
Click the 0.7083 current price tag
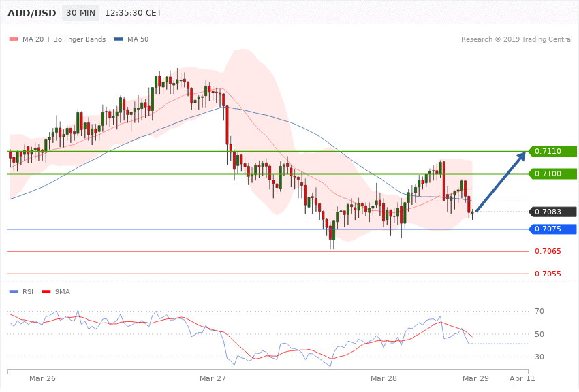[552, 212]
